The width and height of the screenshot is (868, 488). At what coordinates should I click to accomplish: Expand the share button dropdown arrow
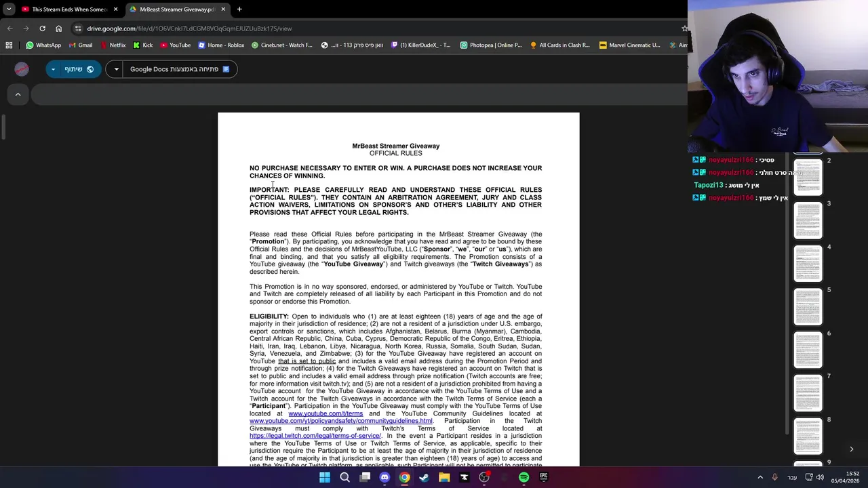[x=53, y=69]
